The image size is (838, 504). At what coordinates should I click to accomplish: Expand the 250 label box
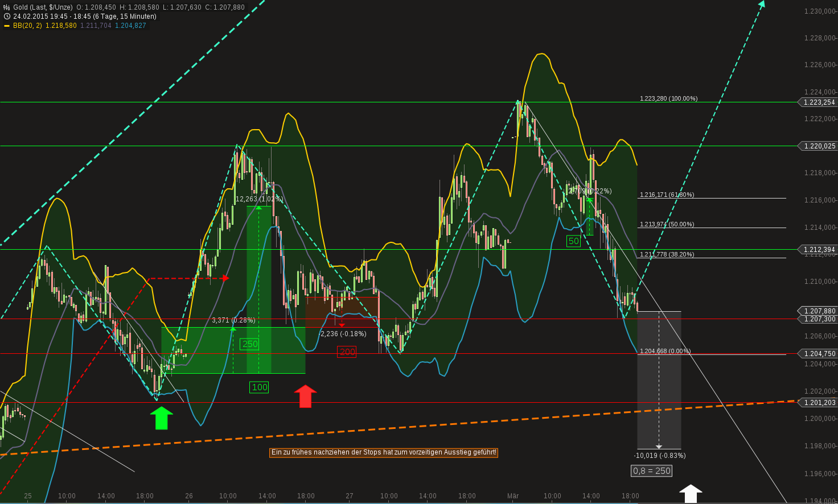[x=250, y=344]
